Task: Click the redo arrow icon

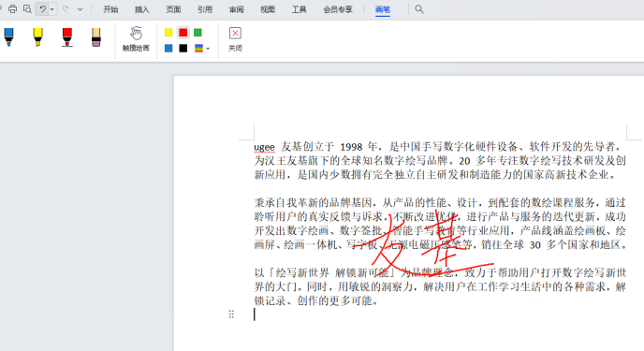Action: 66,9
